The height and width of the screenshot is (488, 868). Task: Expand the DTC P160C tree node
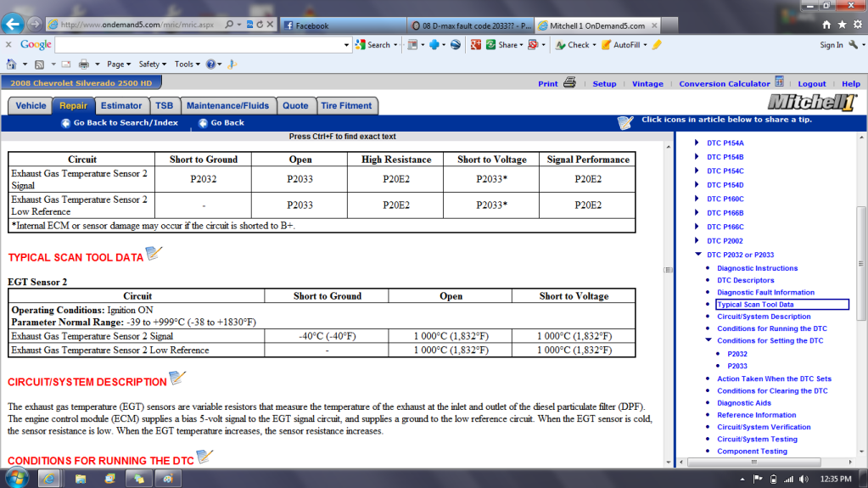(697, 199)
